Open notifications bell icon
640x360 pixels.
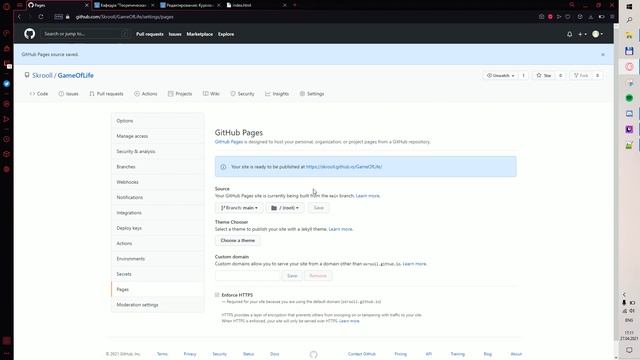[569, 34]
